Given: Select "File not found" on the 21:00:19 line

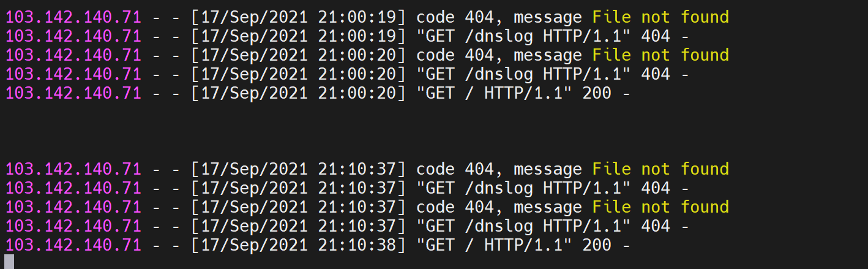Looking at the screenshot, I should 660,17.
